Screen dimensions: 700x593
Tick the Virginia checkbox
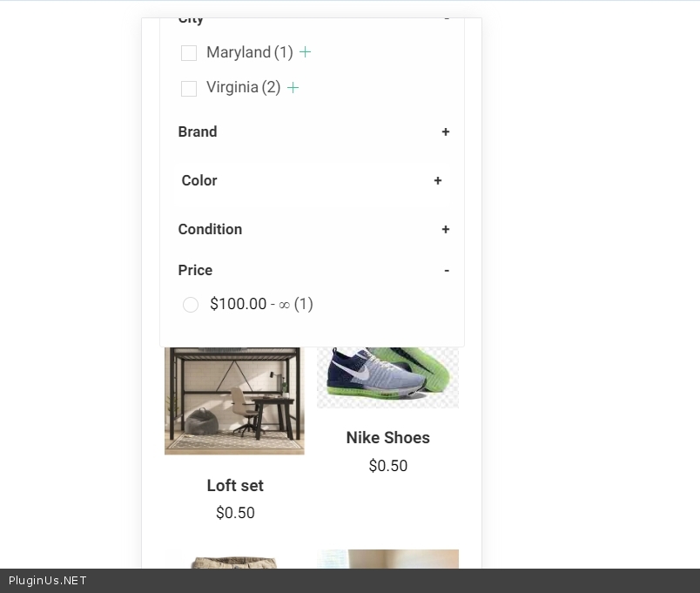tap(189, 88)
